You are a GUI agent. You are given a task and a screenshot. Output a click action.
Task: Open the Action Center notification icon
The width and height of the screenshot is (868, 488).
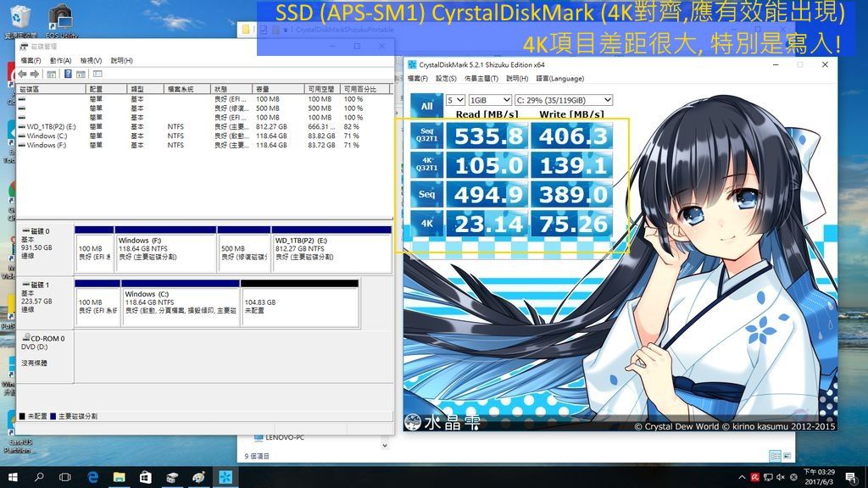(x=852, y=477)
